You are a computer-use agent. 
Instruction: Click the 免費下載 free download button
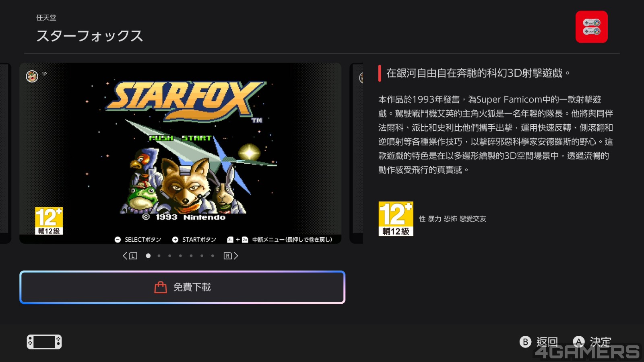point(182,287)
